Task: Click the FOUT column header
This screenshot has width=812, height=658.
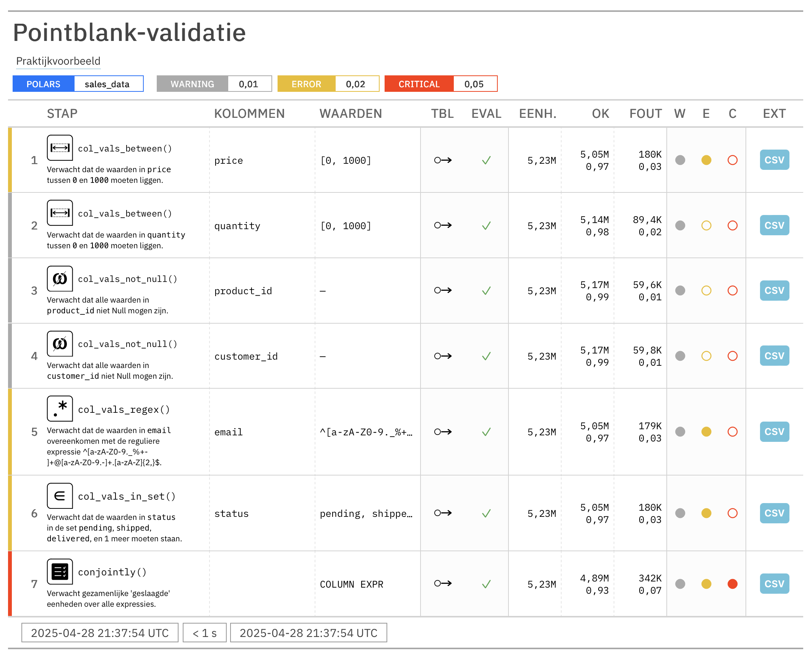Action: click(645, 114)
